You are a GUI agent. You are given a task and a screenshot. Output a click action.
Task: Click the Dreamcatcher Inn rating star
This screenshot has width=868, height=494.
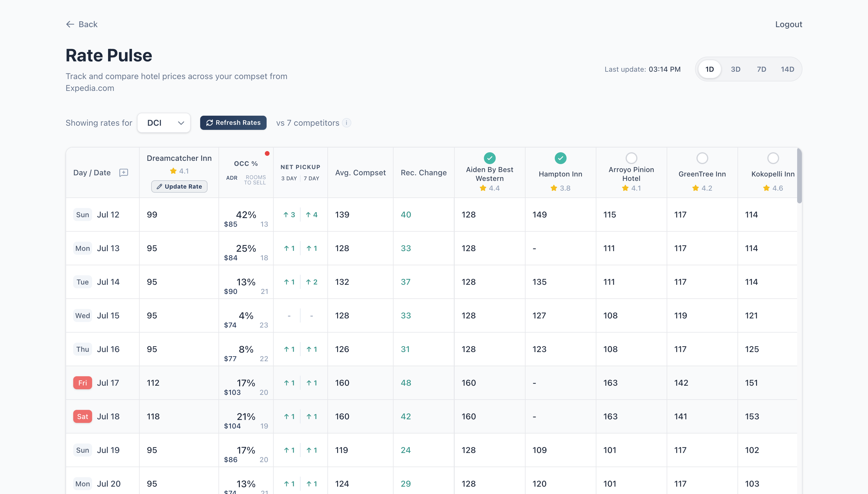[173, 171]
